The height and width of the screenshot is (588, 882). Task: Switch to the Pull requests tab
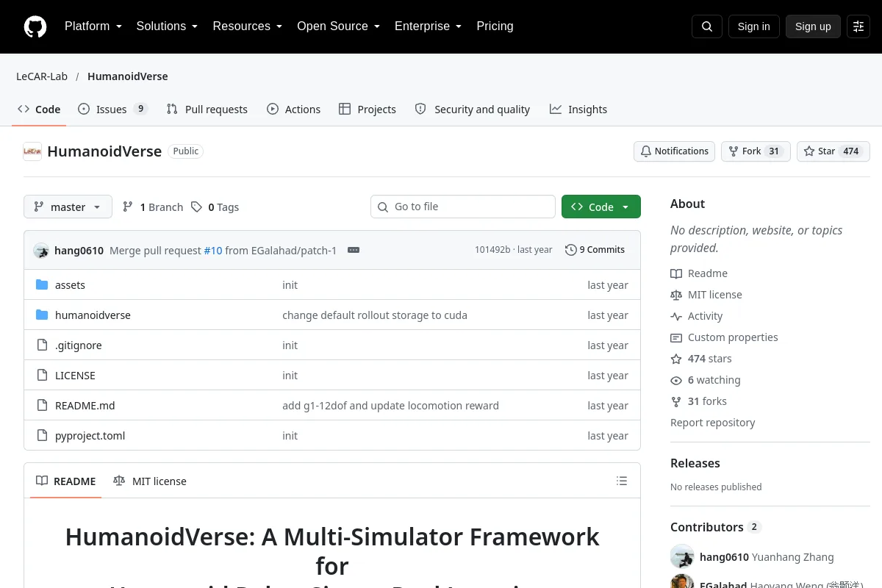click(x=207, y=110)
